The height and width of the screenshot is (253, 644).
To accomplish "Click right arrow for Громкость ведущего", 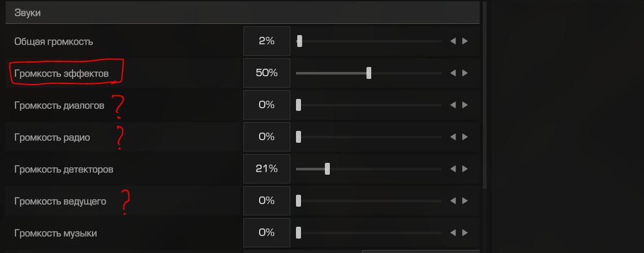I will coord(465,200).
